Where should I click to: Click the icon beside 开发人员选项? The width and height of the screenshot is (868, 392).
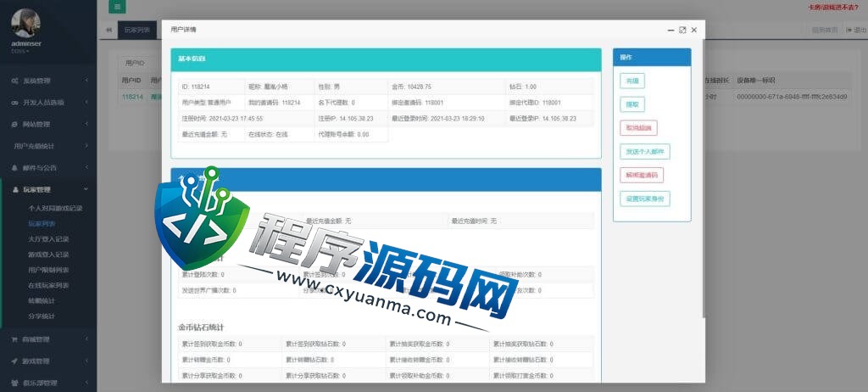[14, 103]
